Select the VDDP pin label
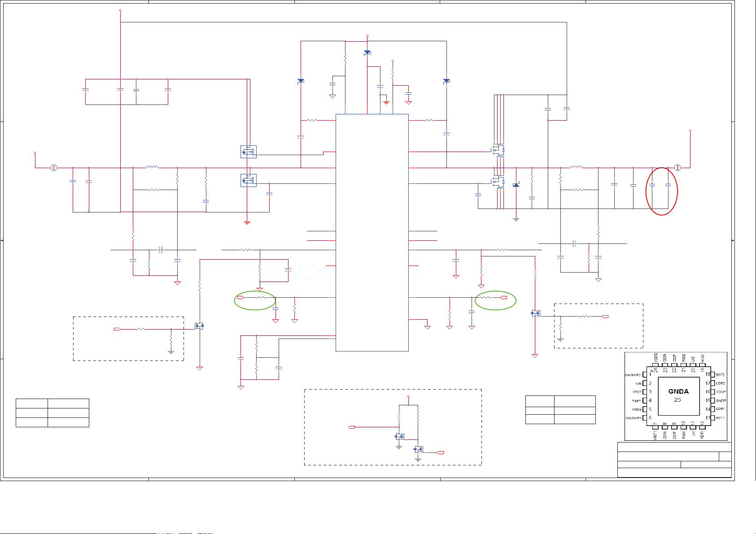This screenshot has width=756, height=534. (721, 392)
